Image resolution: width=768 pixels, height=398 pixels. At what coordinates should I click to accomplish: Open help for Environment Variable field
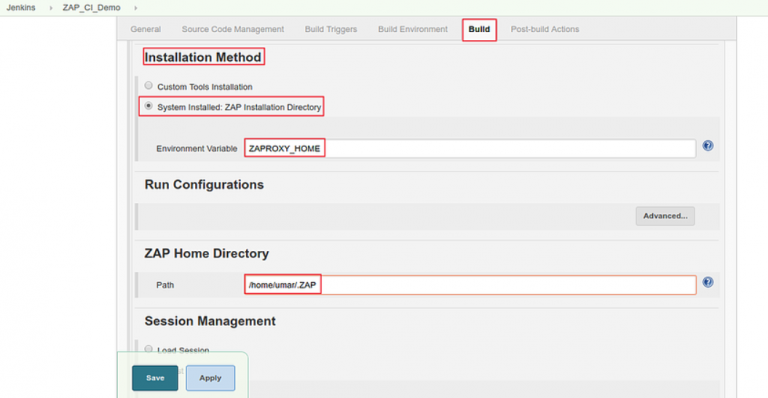[x=708, y=145]
